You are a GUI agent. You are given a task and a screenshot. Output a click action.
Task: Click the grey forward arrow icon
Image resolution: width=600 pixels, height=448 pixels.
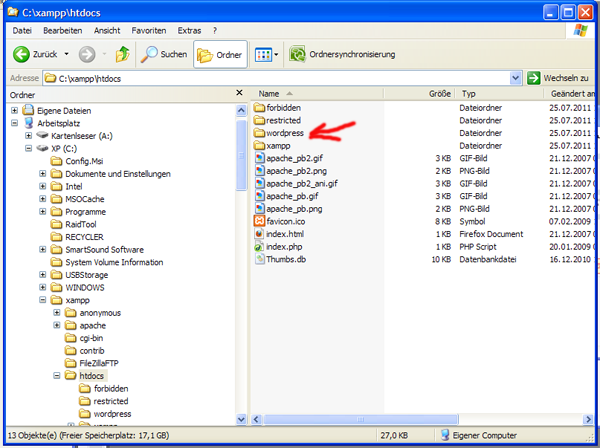pos(87,54)
